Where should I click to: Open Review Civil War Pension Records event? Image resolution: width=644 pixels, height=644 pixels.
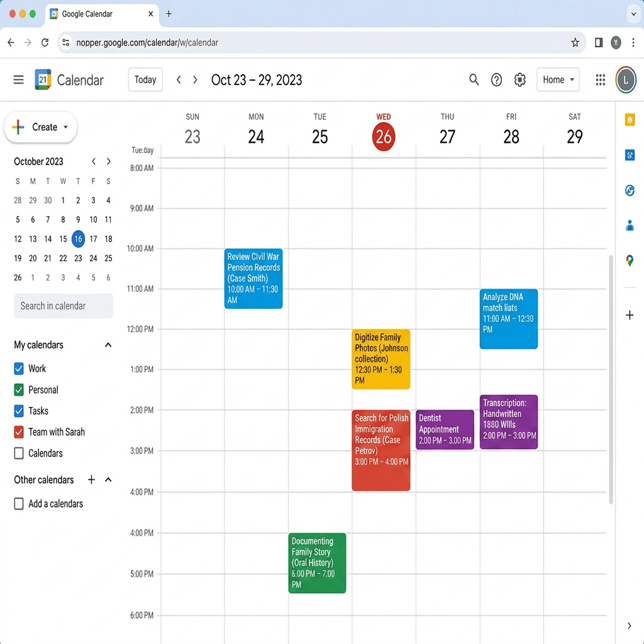pos(253,279)
